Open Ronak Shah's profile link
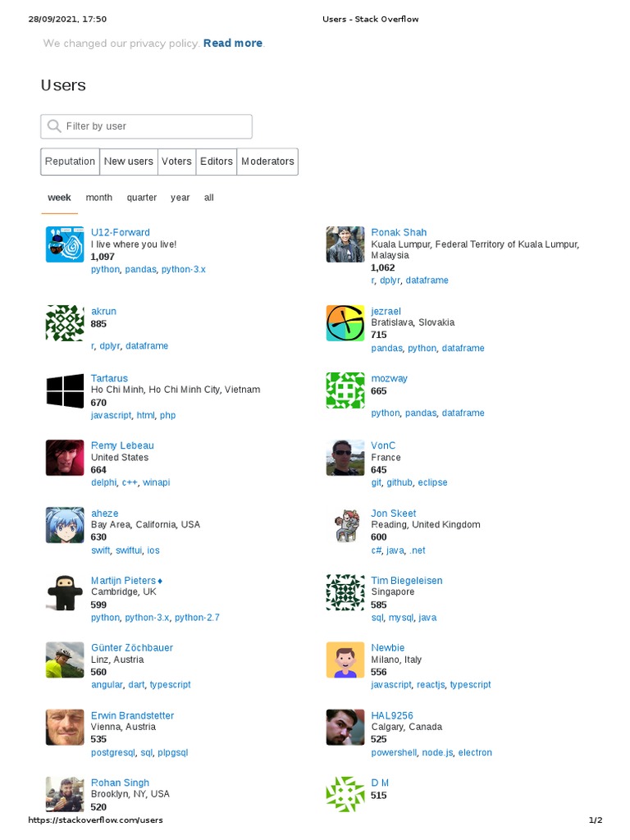630x840 pixels. click(x=399, y=232)
